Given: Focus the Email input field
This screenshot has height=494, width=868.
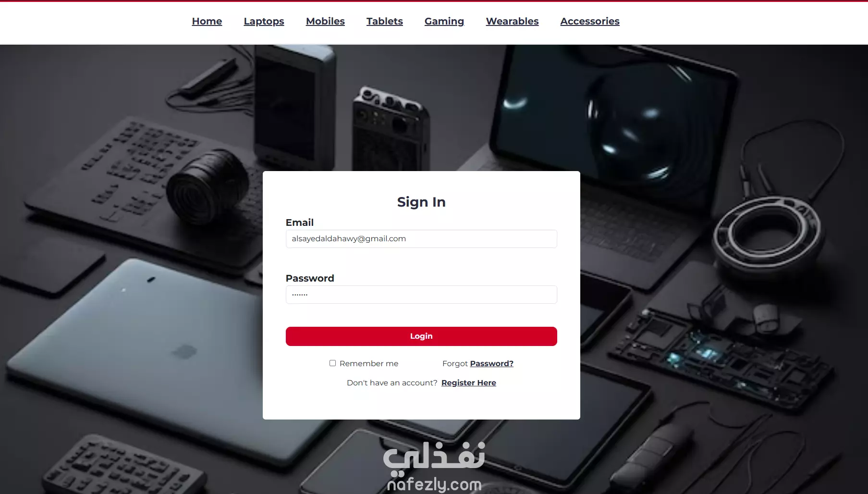Looking at the screenshot, I should pyautogui.click(x=421, y=239).
